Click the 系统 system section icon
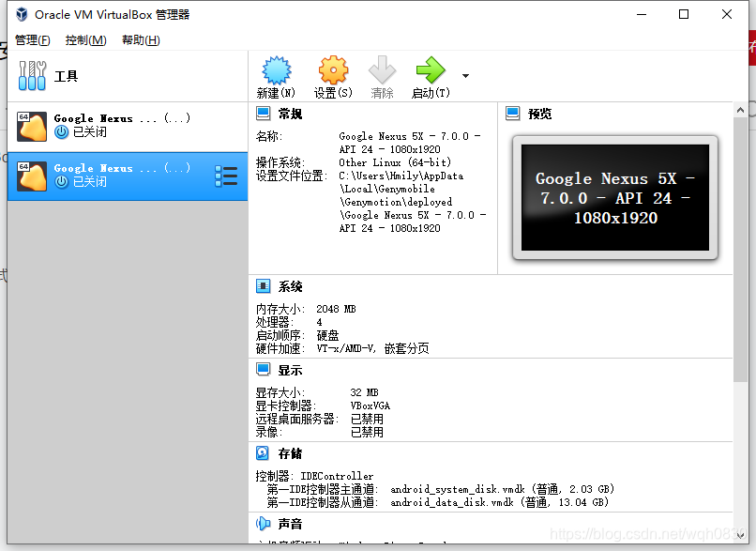Viewport: 756px width, 551px height. [264, 286]
